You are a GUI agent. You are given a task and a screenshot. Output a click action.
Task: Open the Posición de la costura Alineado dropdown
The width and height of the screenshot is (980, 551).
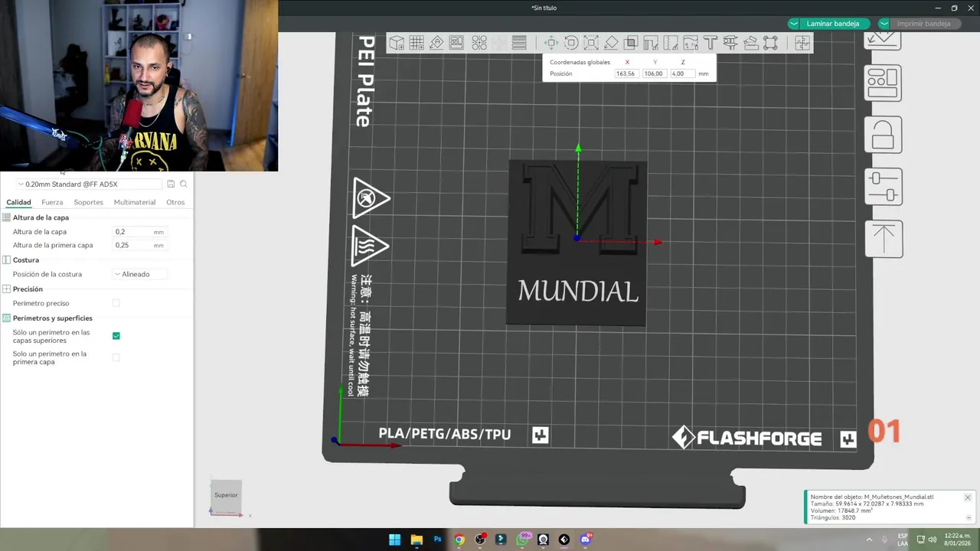coord(139,274)
